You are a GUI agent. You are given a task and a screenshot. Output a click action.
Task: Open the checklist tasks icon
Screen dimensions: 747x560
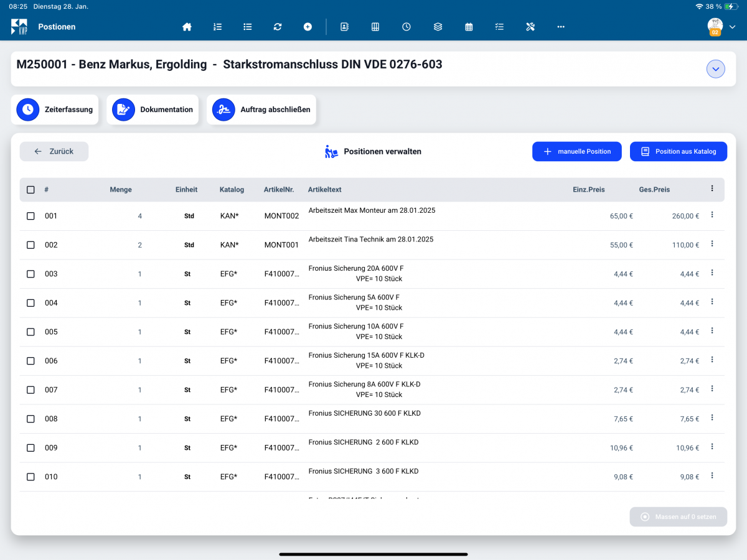pos(499,27)
